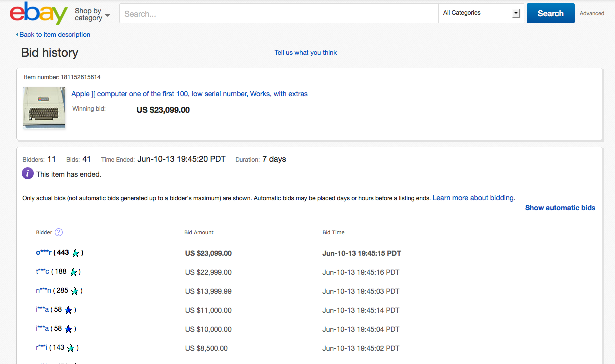Click the star icon next to o***r
615x364 pixels.
75,253
